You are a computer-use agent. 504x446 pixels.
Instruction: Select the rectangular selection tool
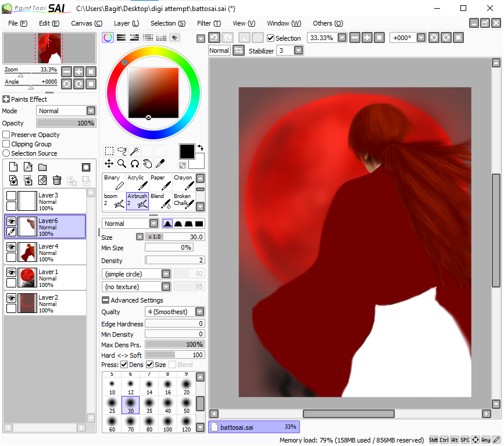pos(109,151)
